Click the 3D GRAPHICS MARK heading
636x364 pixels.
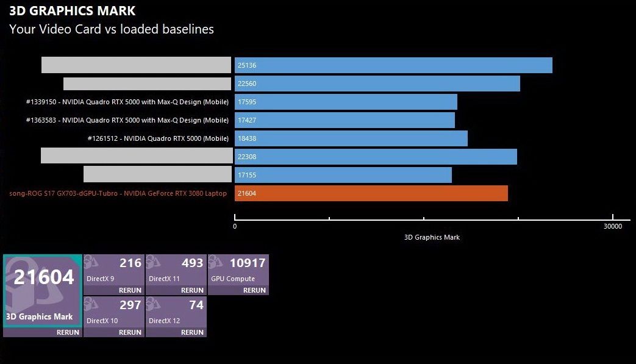coord(73,11)
